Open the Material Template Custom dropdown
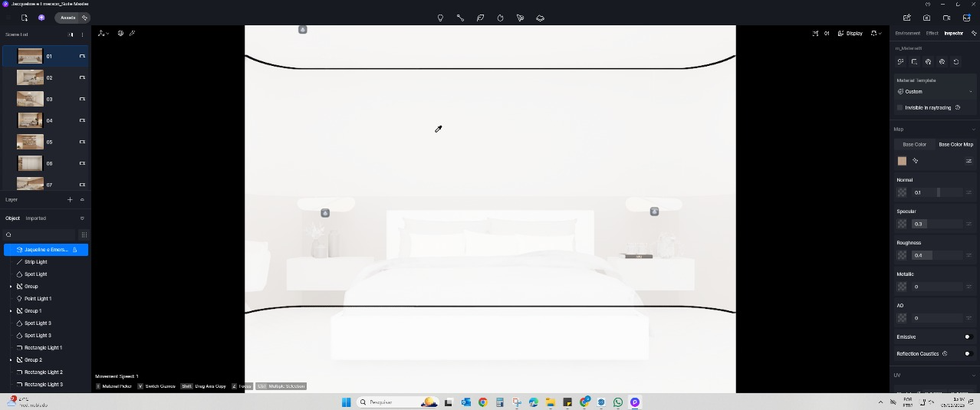 tap(934, 92)
